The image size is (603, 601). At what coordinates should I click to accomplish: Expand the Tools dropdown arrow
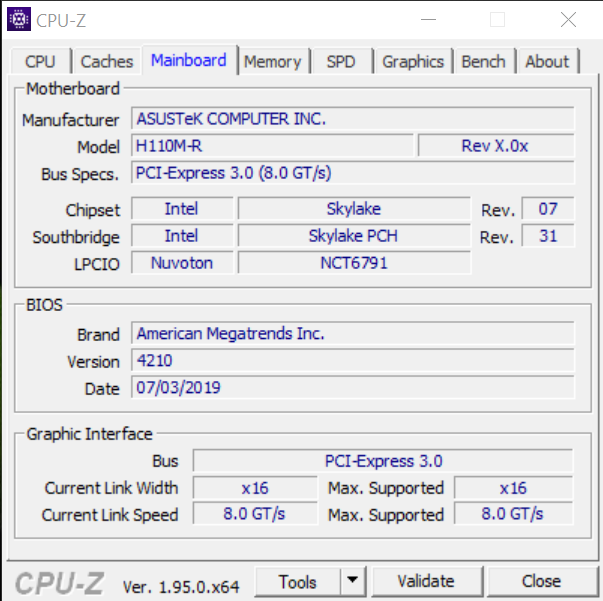(352, 581)
